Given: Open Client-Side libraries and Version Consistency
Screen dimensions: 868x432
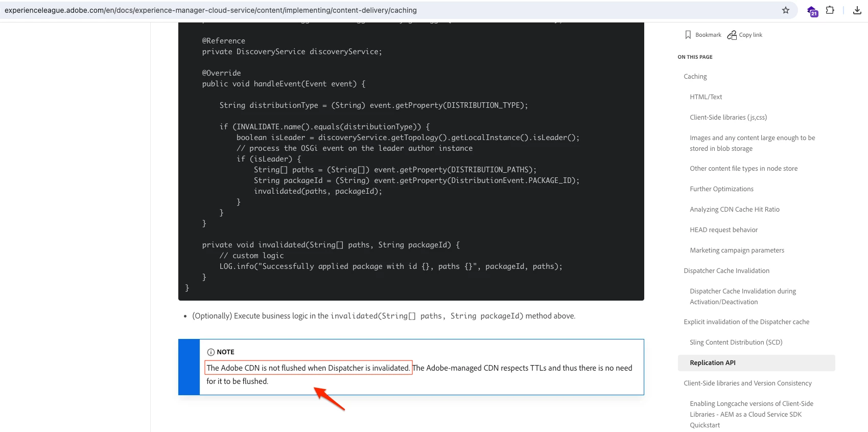Looking at the screenshot, I should tap(747, 383).
